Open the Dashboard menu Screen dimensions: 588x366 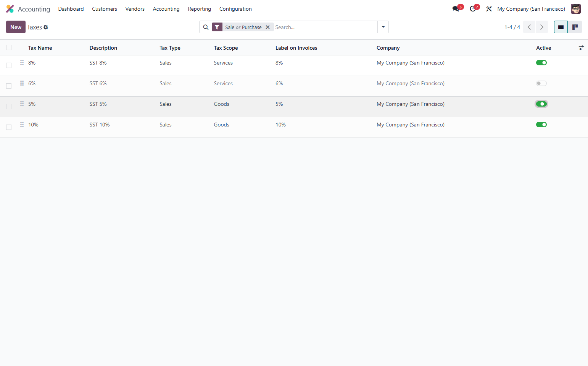pyautogui.click(x=71, y=9)
